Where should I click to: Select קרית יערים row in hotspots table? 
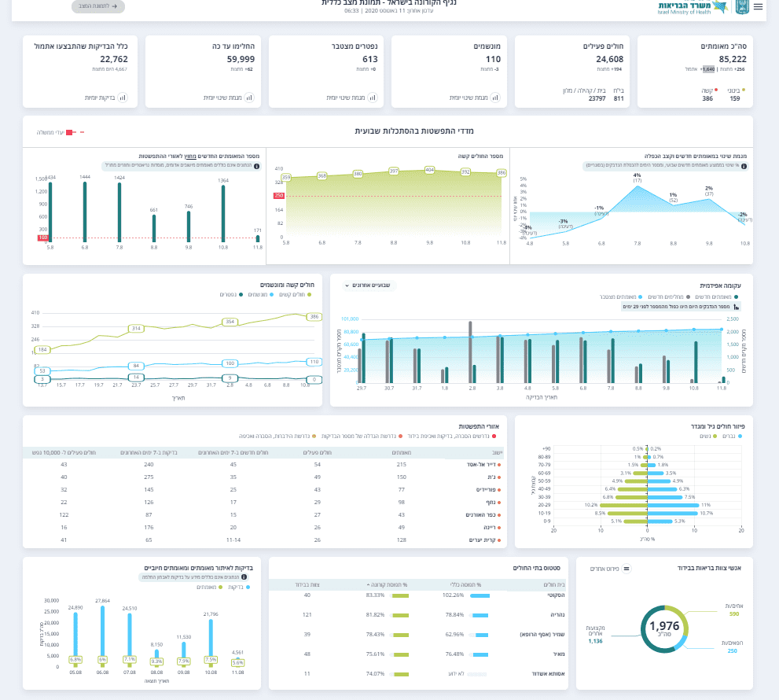265,540
